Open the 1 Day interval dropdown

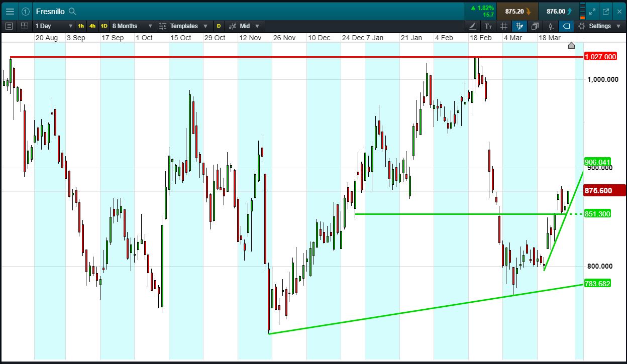(x=54, y=26)
